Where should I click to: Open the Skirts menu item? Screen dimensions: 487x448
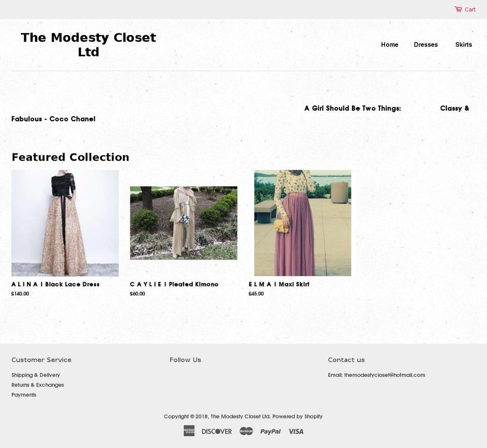[x=463, y=45]
